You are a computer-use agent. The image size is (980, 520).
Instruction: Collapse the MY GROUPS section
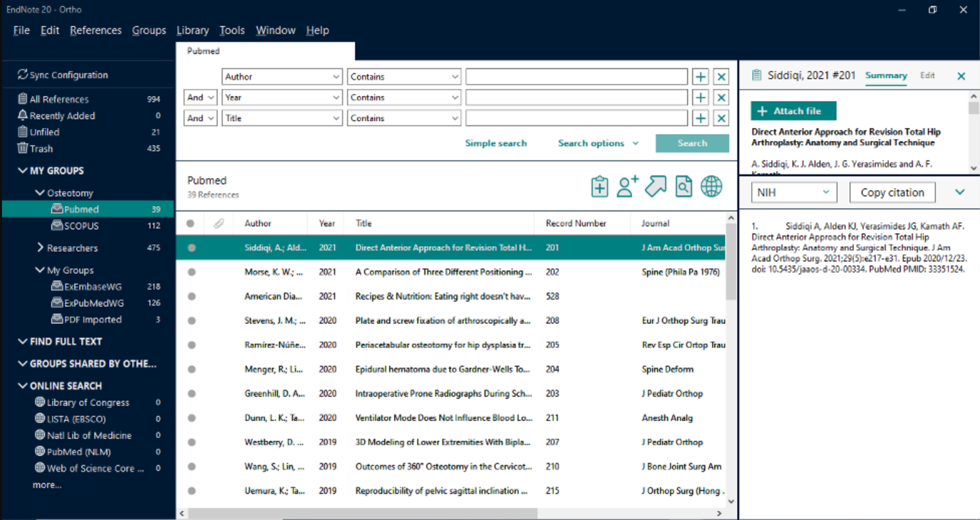(x=22, y=171)
